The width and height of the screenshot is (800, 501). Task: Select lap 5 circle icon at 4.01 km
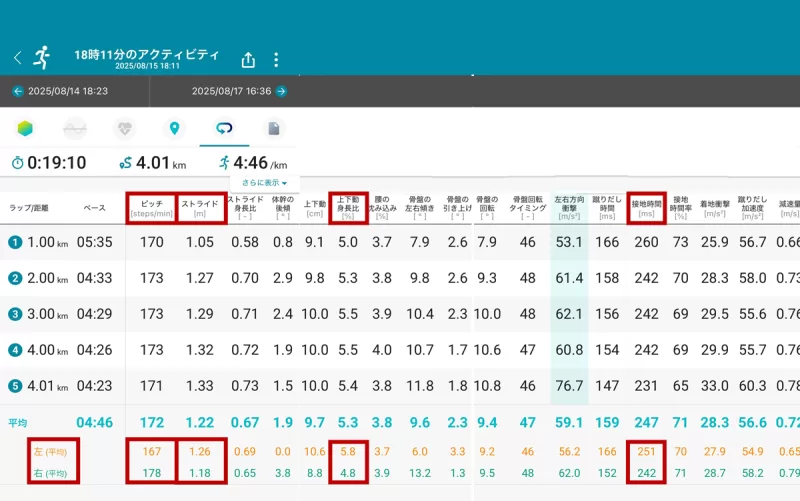coord(15,386)
